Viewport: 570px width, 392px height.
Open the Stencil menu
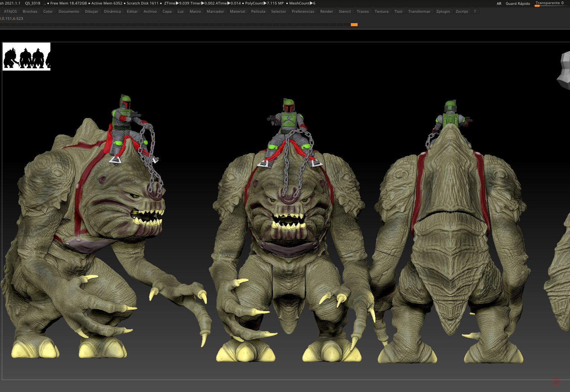[345, 12]
